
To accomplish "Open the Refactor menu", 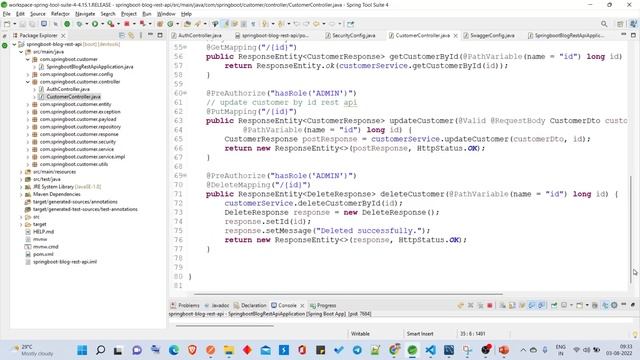I will (x=60, y=14).
